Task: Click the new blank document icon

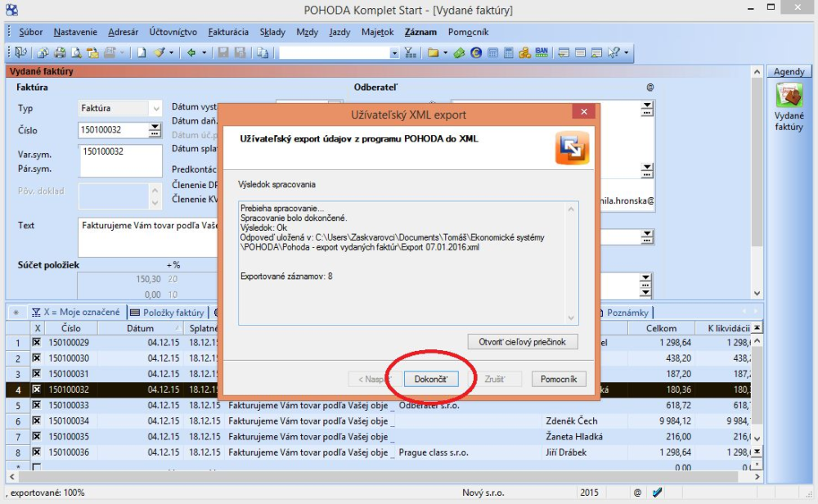Action: tap(142, 52)
